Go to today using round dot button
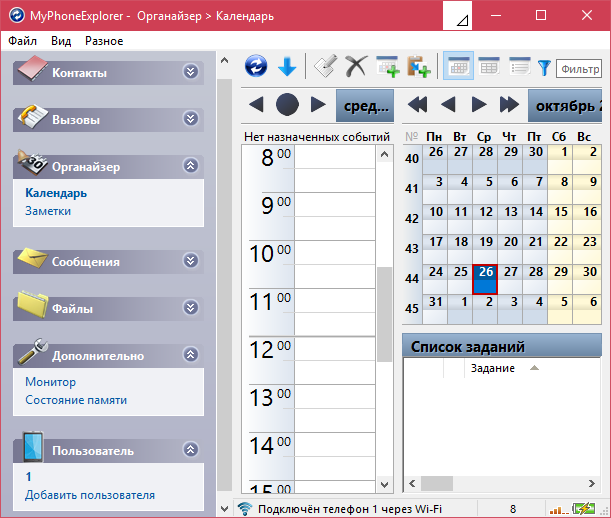The width and height of the screenshot is (611, 518). [x=287, y=104]
